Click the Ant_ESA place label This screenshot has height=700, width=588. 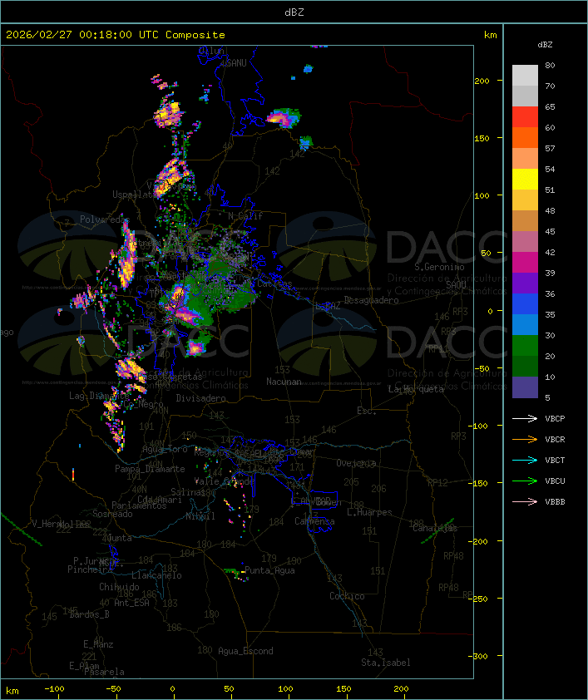coord(131,603)
